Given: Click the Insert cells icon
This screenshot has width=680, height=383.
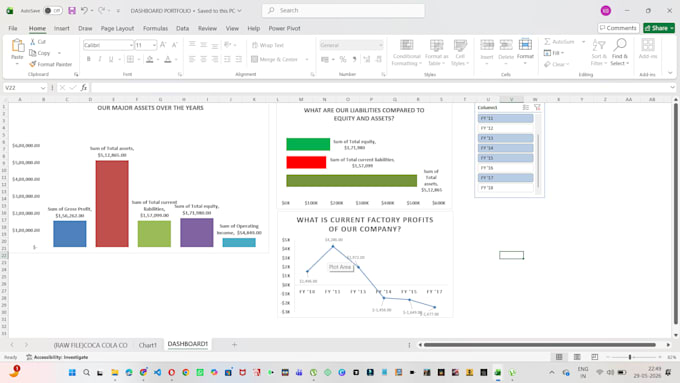Looking at the screenshot, I should click(x=487, y=45).
